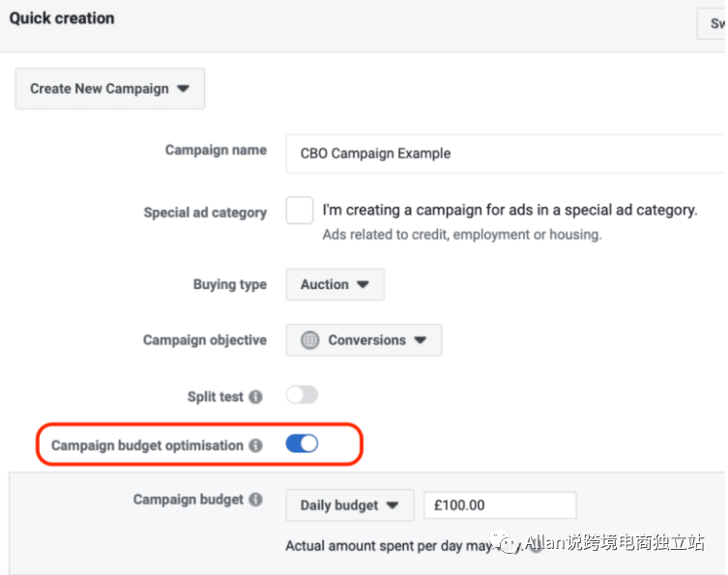The width and height of the screenshot is (728, 575).
Task: Click the Split test info icon
Action: (x=255, y=397)
